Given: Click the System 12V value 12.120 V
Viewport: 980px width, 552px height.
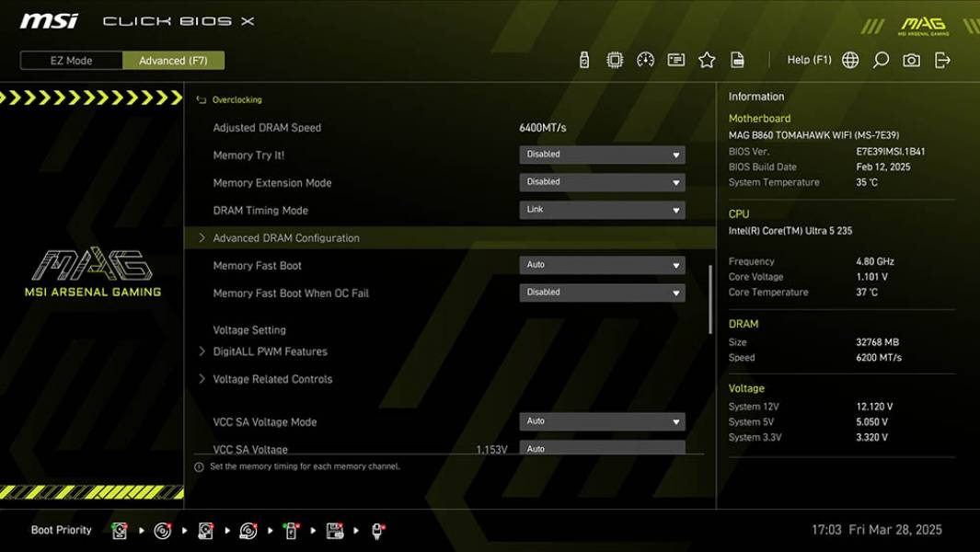Looking at the screenshot, I should point(874,407).
